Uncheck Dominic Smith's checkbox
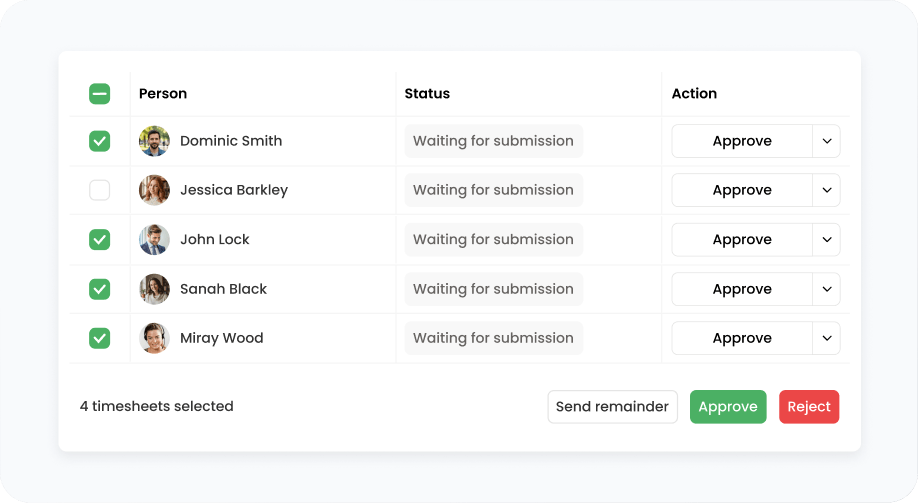 pos(100,141)
